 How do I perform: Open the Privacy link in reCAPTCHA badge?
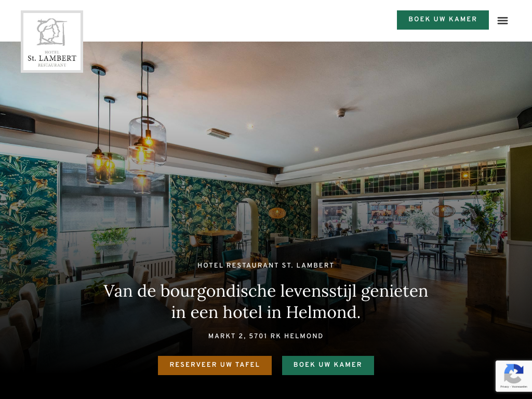504,387
